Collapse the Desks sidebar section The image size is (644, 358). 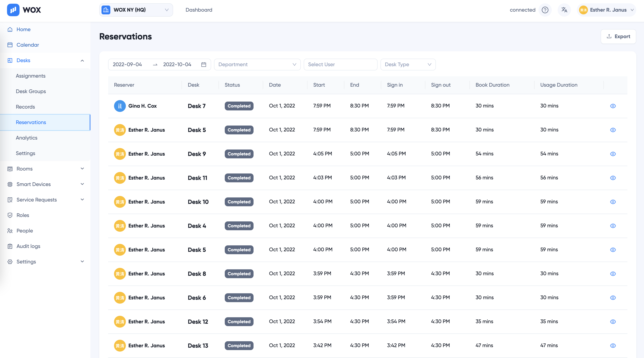coord(82,60)
